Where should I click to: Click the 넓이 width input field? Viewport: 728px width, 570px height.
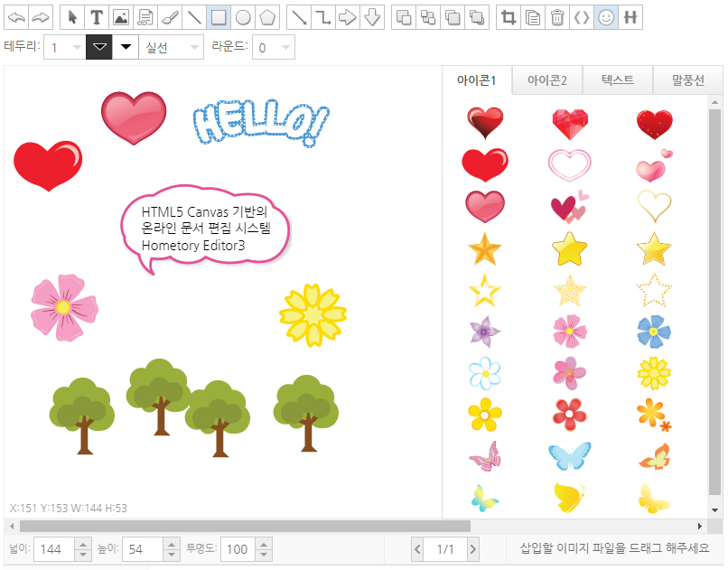54,549
